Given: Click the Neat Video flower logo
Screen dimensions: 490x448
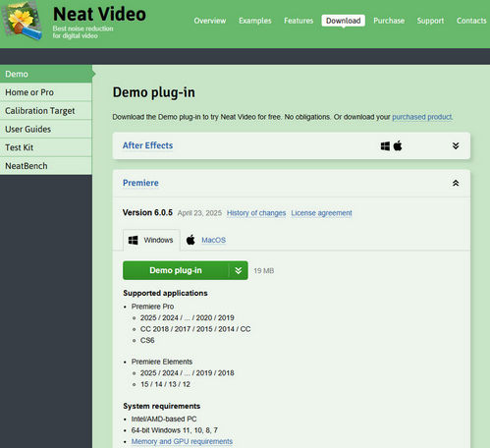Looking at the screenshot, I should coord(22,21).
